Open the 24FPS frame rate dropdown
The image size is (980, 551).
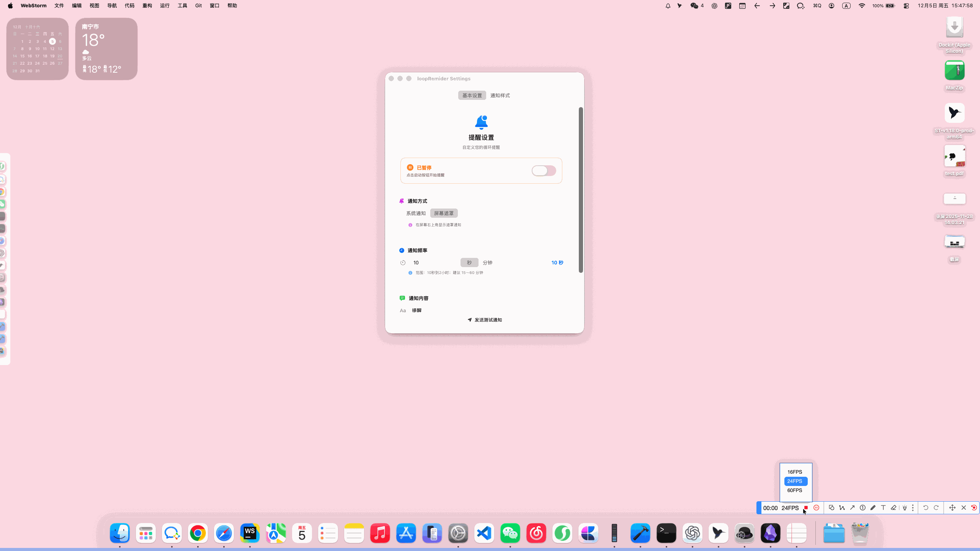pyautogui.click(x=790, y=508)
